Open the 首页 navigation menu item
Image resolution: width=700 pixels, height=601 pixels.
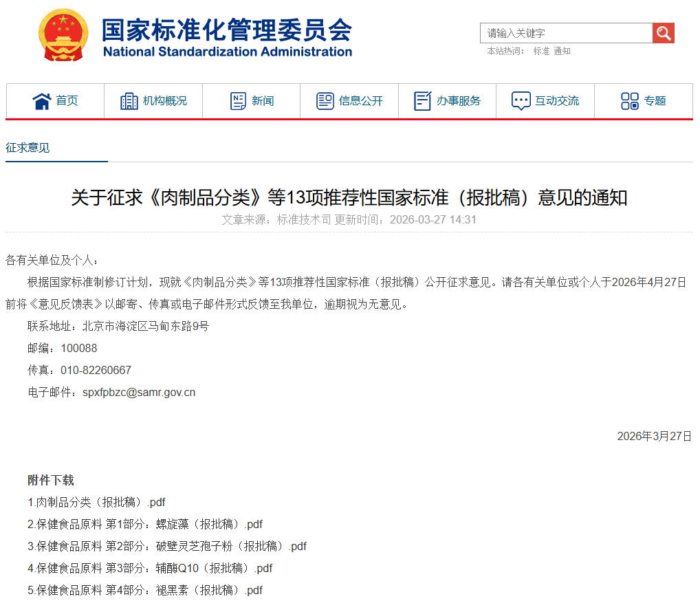point(67,101)
